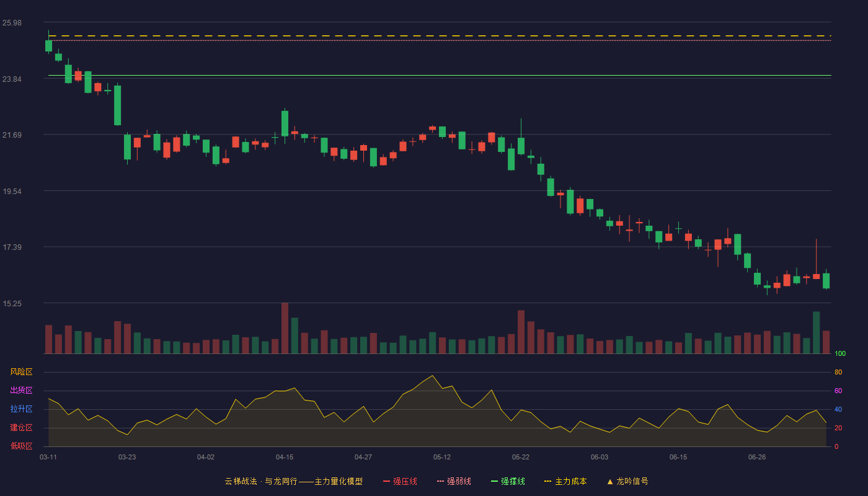Hide the 强弱线 series via its label
This screenshot has width=868, height=496.
(x=459, y=481)
